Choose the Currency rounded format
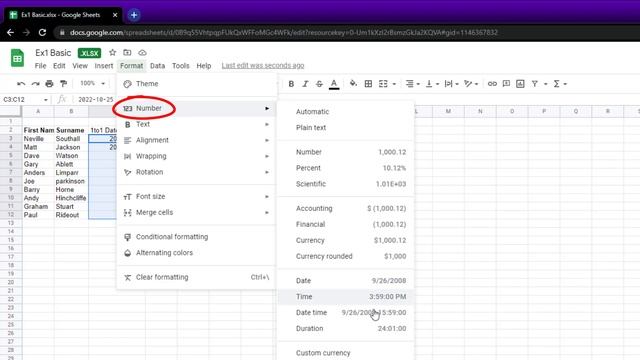The height and width of the screenshot is (360, 640). [346, 256]
